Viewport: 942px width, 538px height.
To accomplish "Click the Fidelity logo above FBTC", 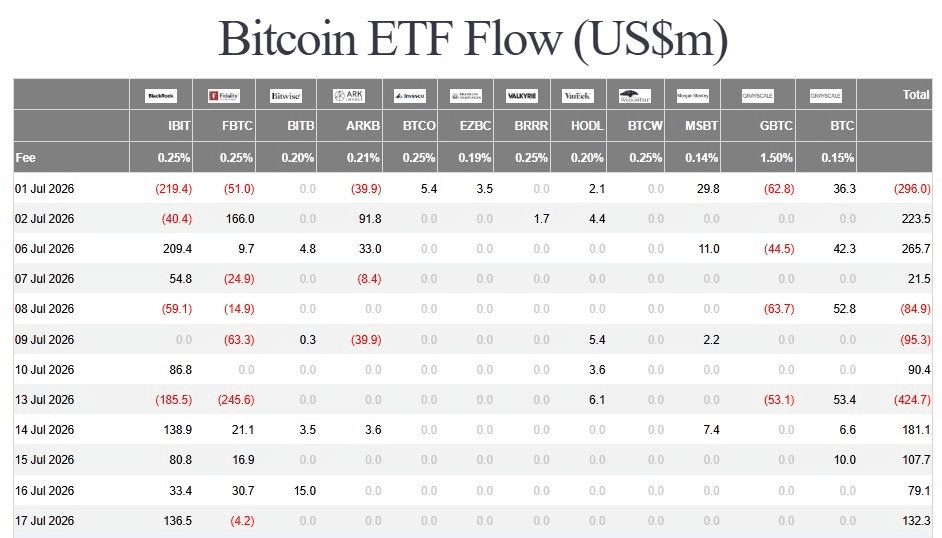I will 223,95.
